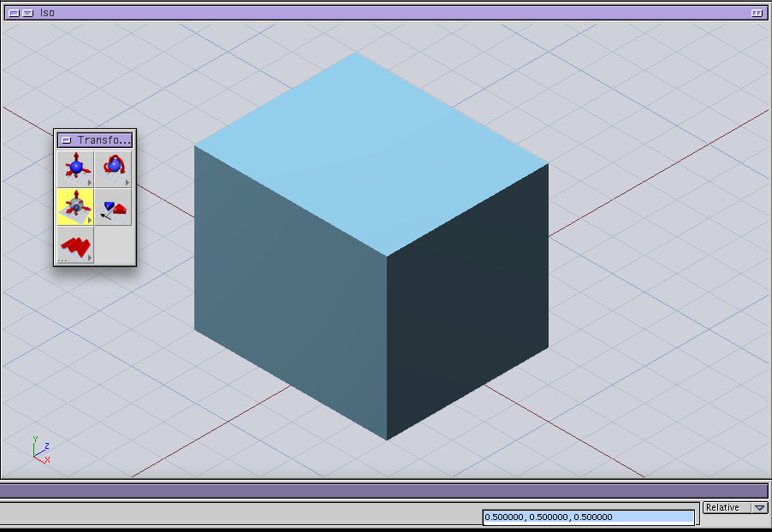The height and width of the screenshot is (532, 772).
Task: Click into the 0.500000 coordinates input field
Action: (588, 517)
